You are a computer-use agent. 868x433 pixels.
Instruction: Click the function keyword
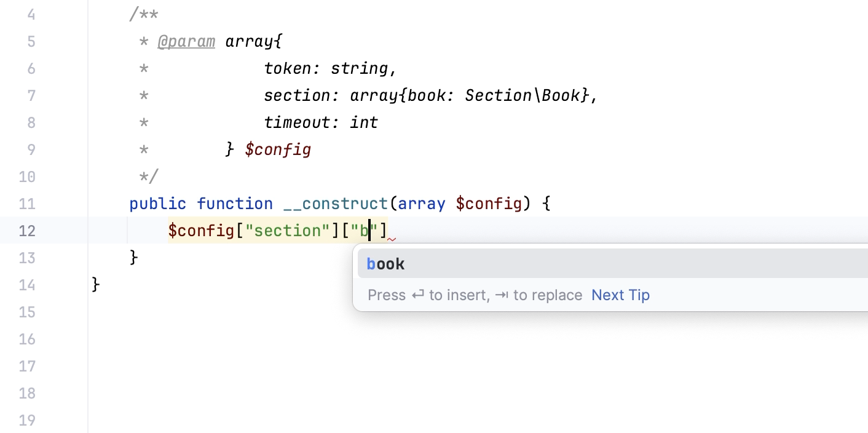[x=234, y=204]
